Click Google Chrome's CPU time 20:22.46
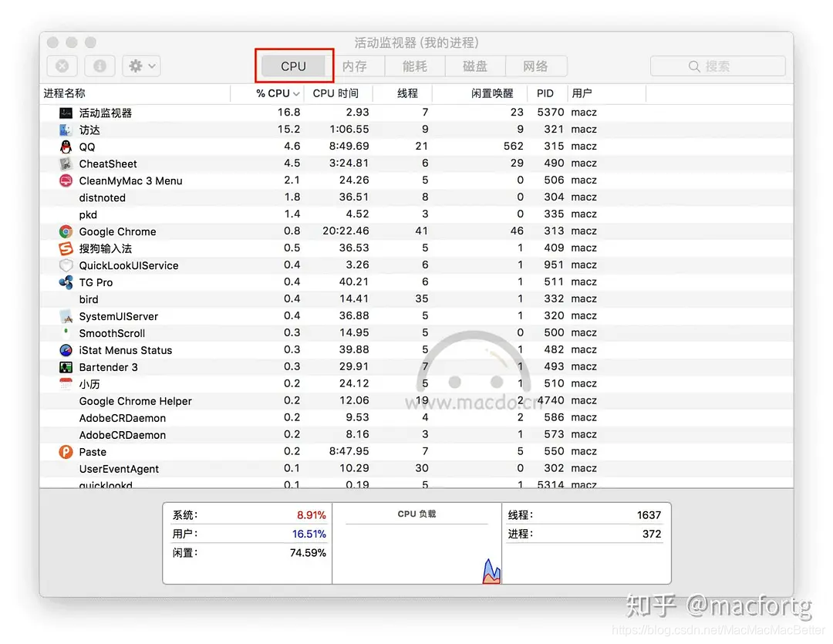The width and height of the screenshot is (833, 644). (346, 231)
